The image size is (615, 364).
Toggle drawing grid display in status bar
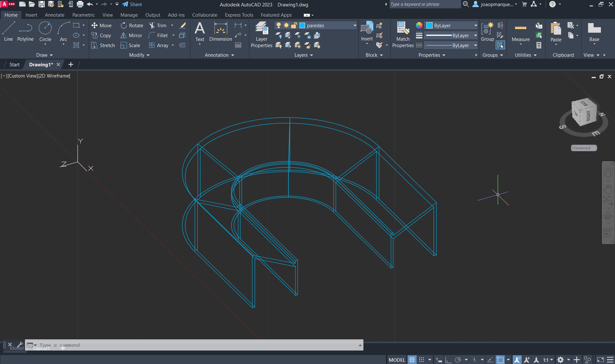click(412, 360)
